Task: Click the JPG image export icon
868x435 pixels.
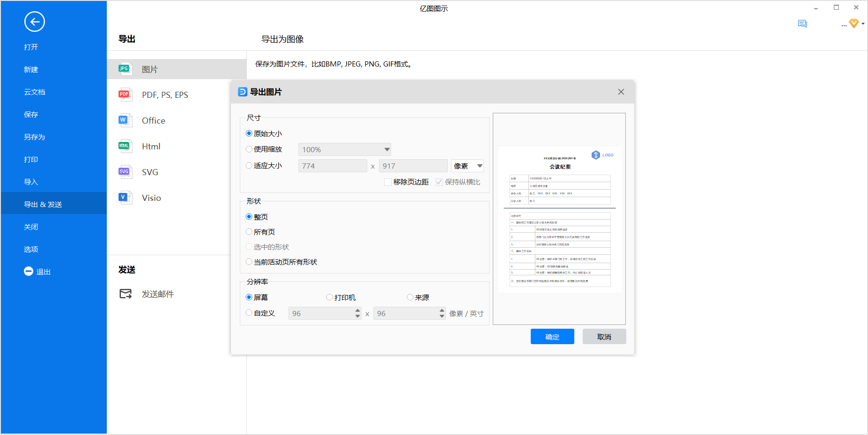Action: [x=124, y=69]
